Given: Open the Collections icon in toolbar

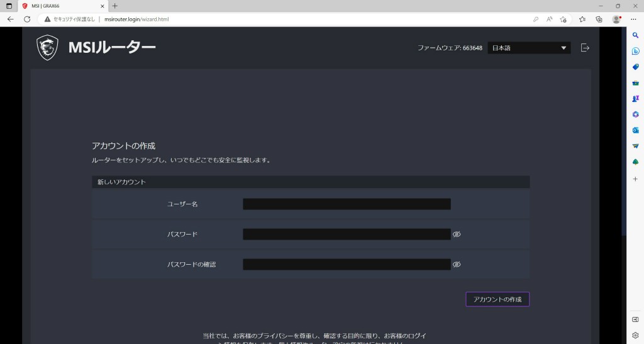Looking at the screenshot, I should click(599, 19).
